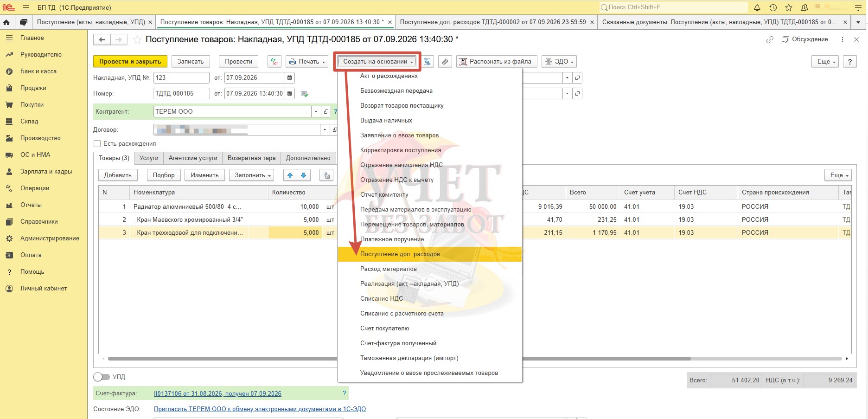
Task: Open the main menu hamburger icon
Action: [26, 7]
